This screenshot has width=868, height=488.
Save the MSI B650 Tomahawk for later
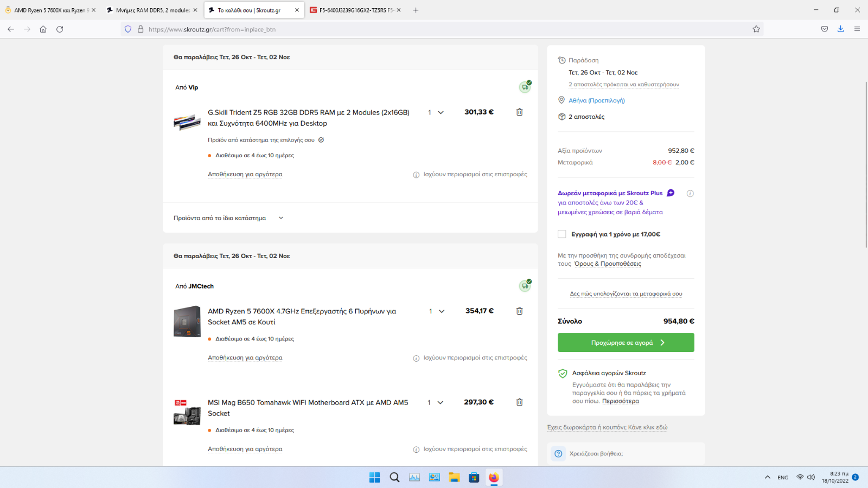pos(245,450)
